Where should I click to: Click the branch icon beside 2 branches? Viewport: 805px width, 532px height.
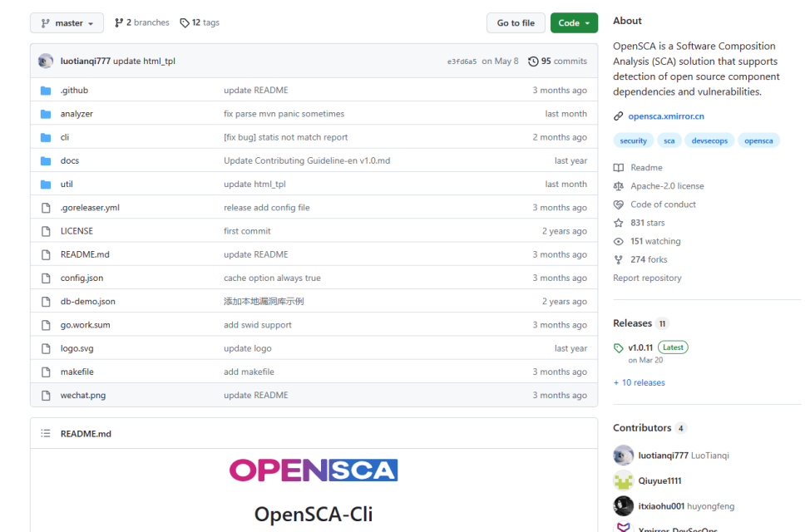point(119,23)
